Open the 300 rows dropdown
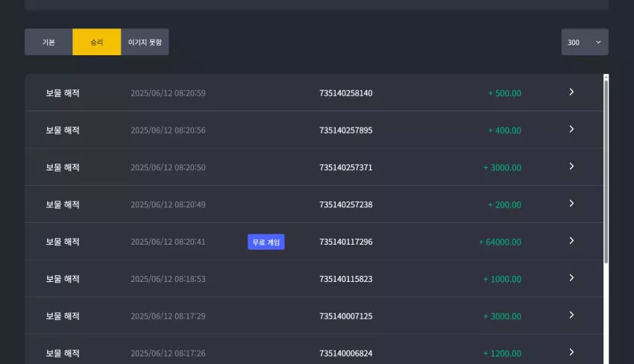The height and width of the screenshot is (364, 634). click(x=585, y=42)
